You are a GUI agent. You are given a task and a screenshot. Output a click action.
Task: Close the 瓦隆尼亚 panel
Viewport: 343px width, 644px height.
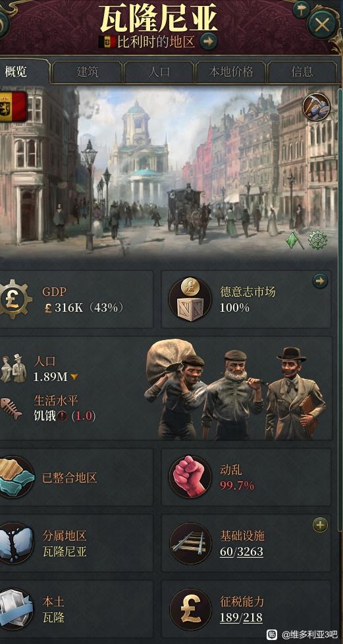[322, 25]
